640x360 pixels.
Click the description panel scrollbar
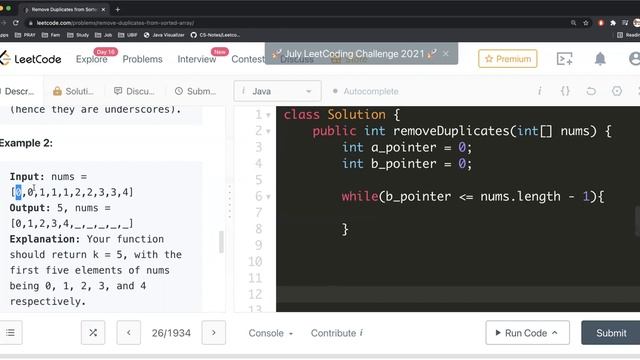click(x=221, y=242)
